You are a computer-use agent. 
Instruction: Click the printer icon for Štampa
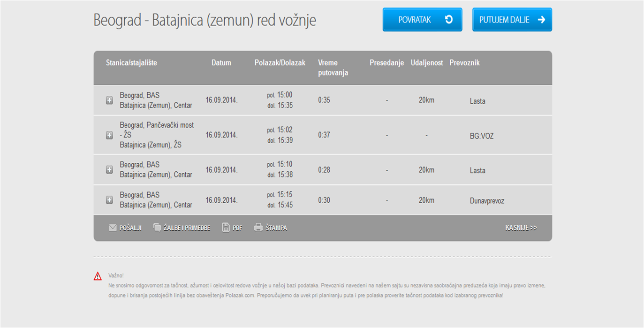258,228
